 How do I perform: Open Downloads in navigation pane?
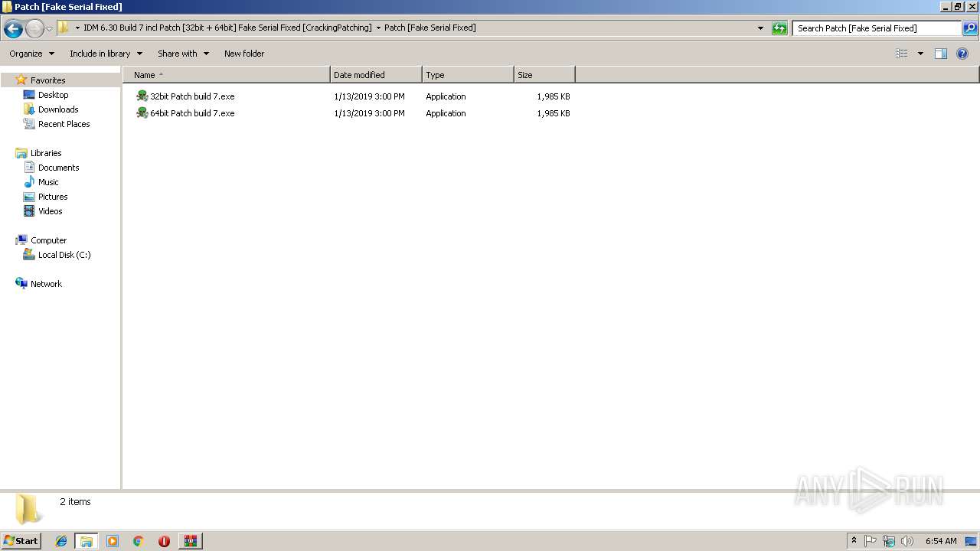tap(58, 109)
